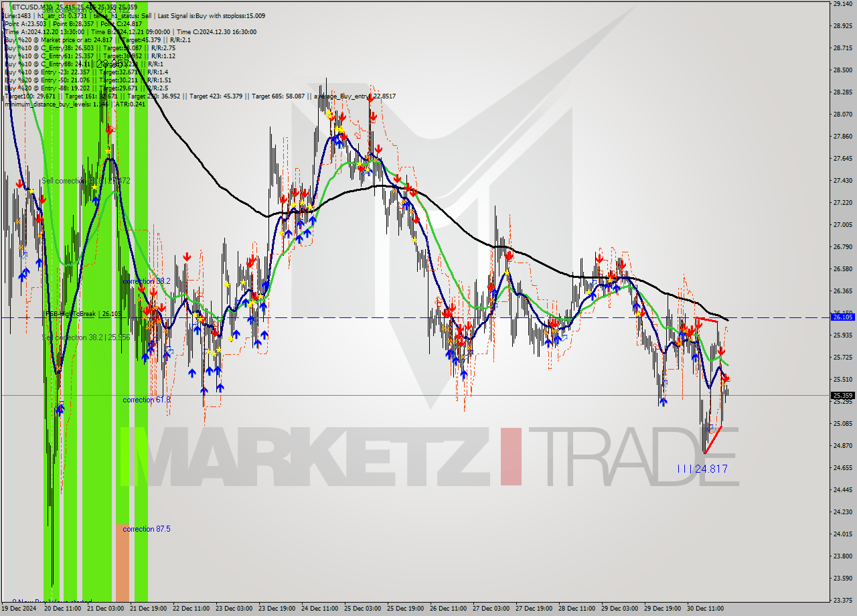Click the '30 Dec 11:00' time axis label
Viewport: 857px width, 616px height.
point(706,609)
